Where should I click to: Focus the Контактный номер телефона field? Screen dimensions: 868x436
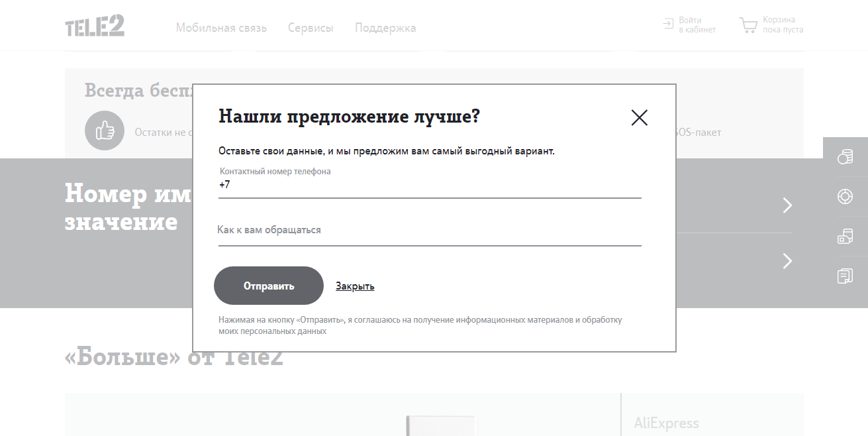click(x=430, y=182)
